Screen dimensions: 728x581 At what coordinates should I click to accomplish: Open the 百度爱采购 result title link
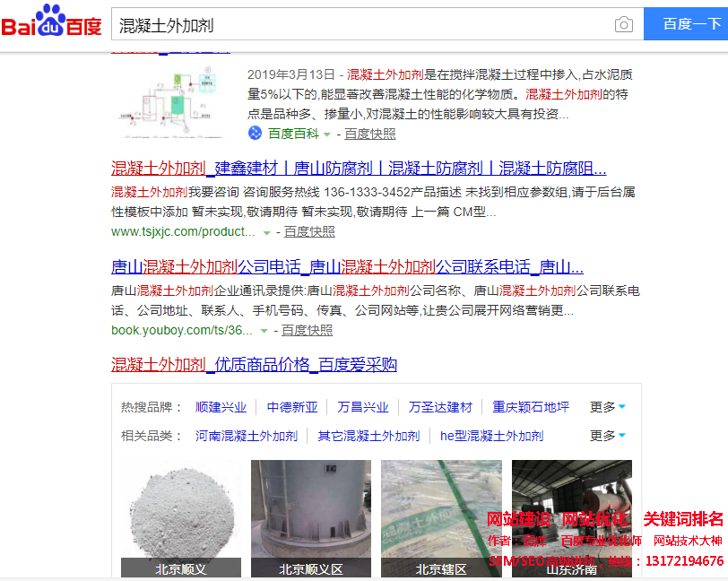[x=254, y=365]
